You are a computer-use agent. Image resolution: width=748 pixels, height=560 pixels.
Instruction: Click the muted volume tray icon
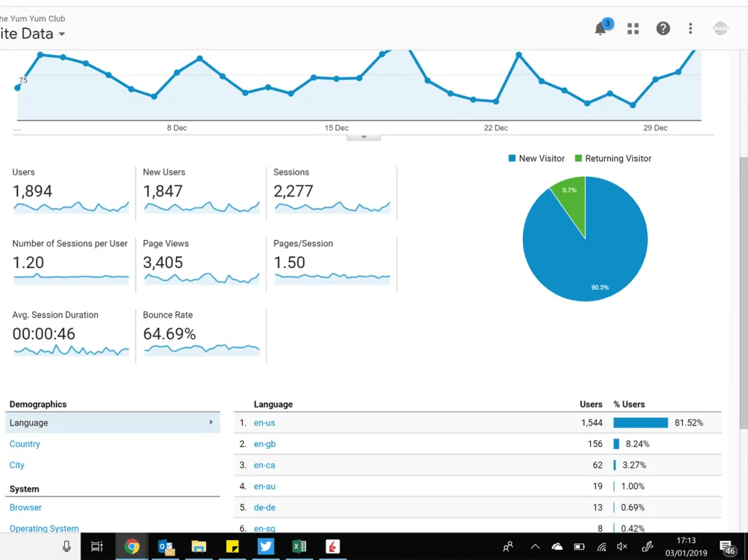(x=622, y=547)
